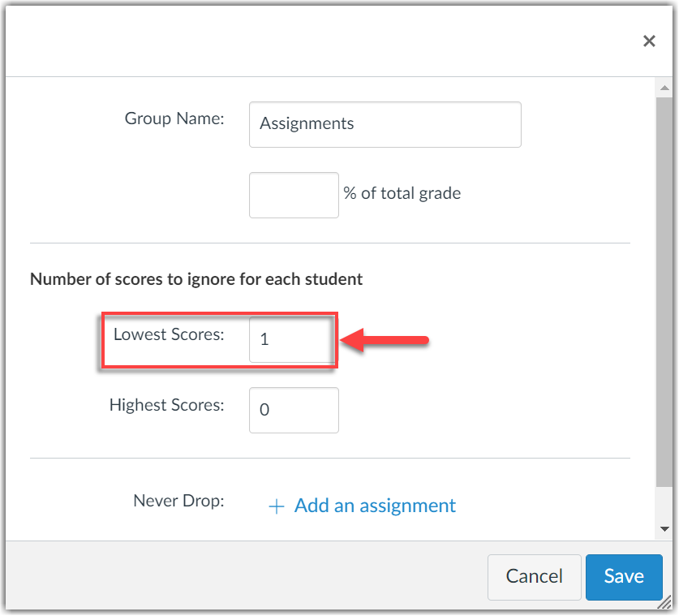The width and height of the screenshot is (679, 616).
Task: Click the red arrow pointing at Lowest Scores
Action: click(x=385, y=340)
